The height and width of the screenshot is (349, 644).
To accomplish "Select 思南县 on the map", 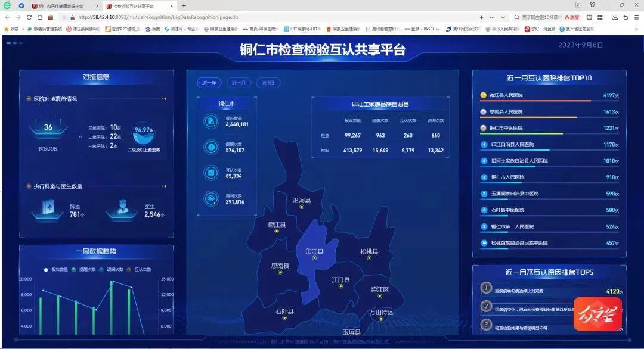I will coord(280,266).
